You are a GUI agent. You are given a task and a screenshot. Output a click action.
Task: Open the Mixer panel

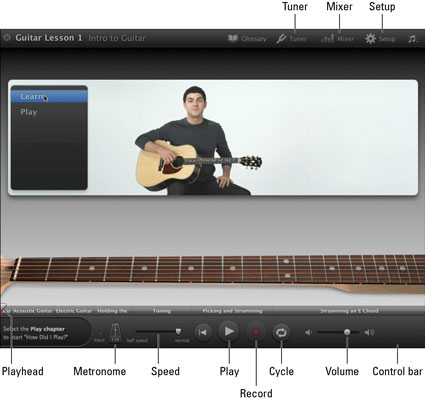(337, 39)
